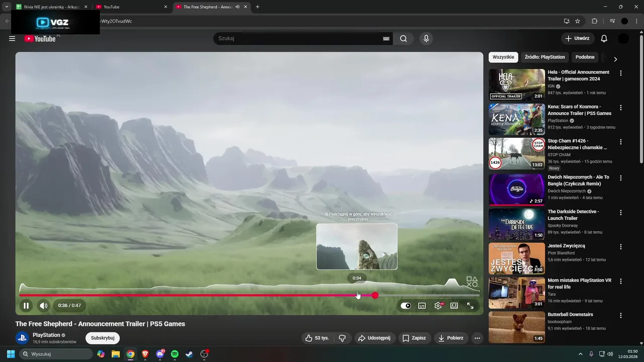Bookmark this page with the star icon

coord(578,21)
